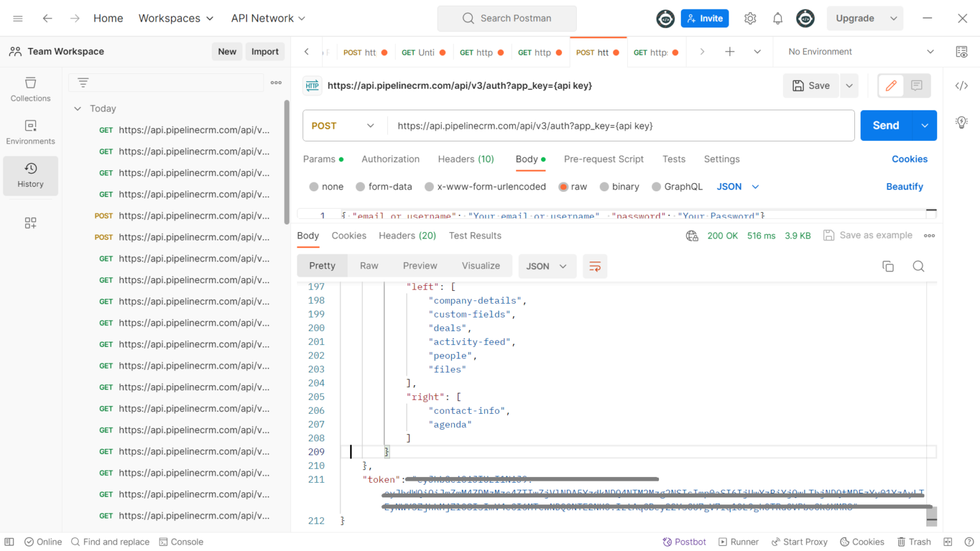Viewport: 980px width, 551px height.
Task: Click the history filter icon
Action: (x=83, y=82)
